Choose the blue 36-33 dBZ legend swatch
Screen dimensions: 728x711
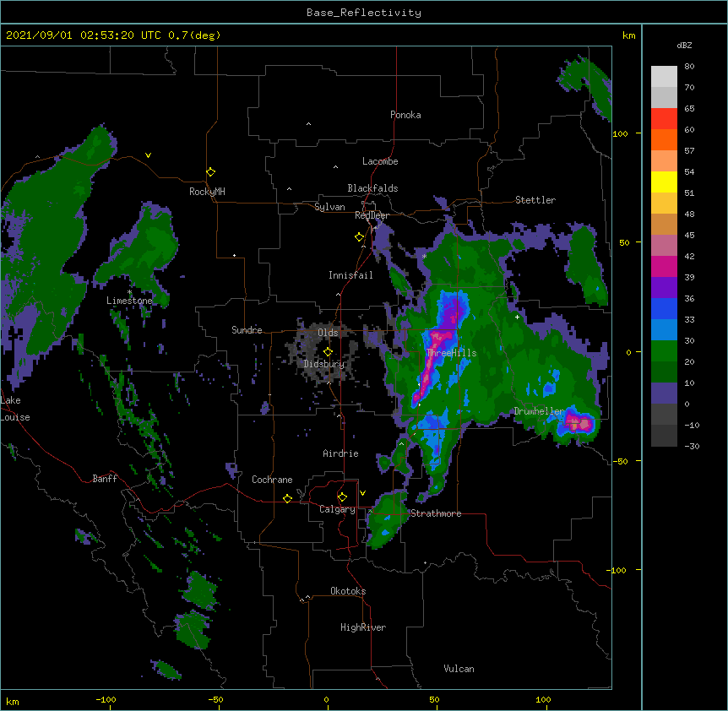664,308
